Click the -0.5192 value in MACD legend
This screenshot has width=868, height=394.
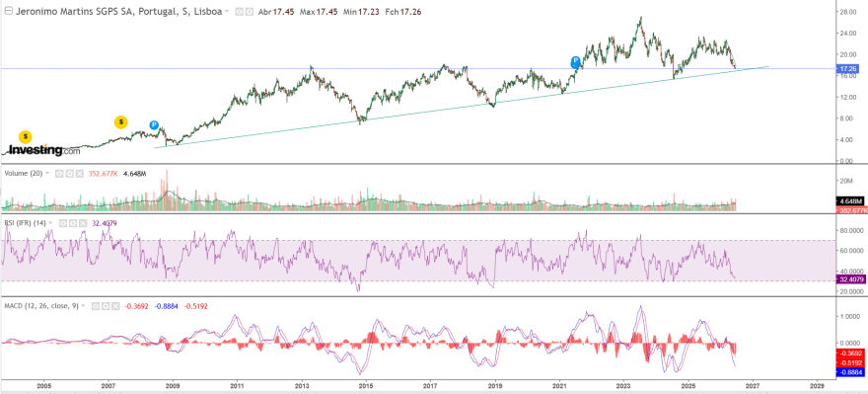tap(196, 305)
